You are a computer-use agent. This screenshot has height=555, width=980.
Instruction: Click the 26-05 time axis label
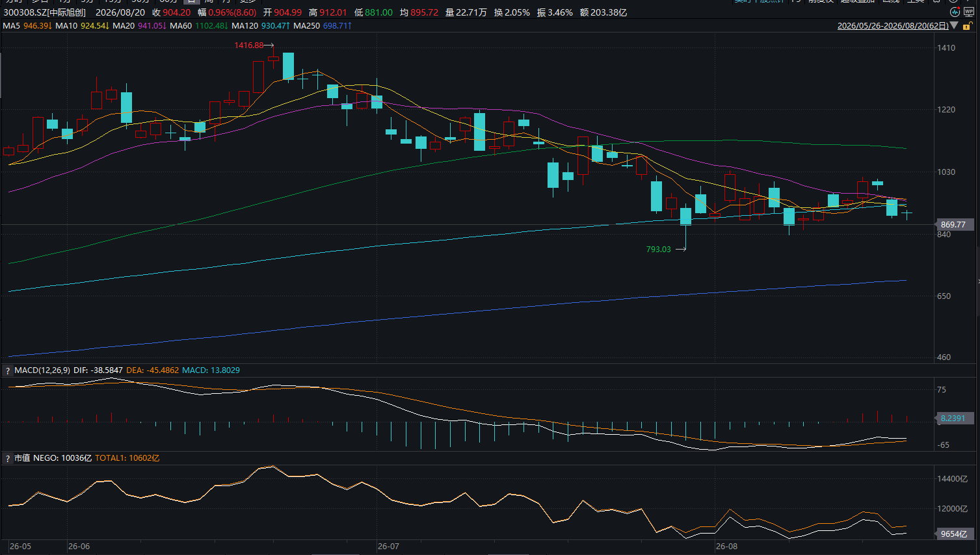pos(20,547)
